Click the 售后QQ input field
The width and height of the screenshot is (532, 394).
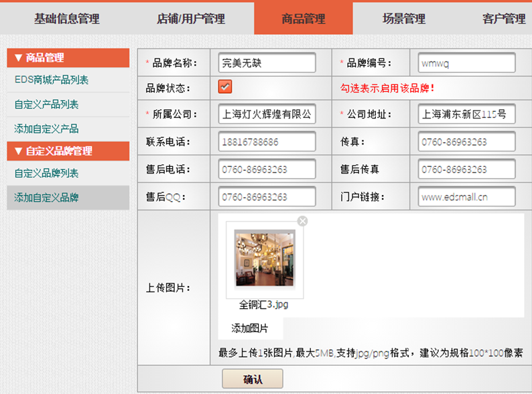pyautogui.click(x=267, y=196)
